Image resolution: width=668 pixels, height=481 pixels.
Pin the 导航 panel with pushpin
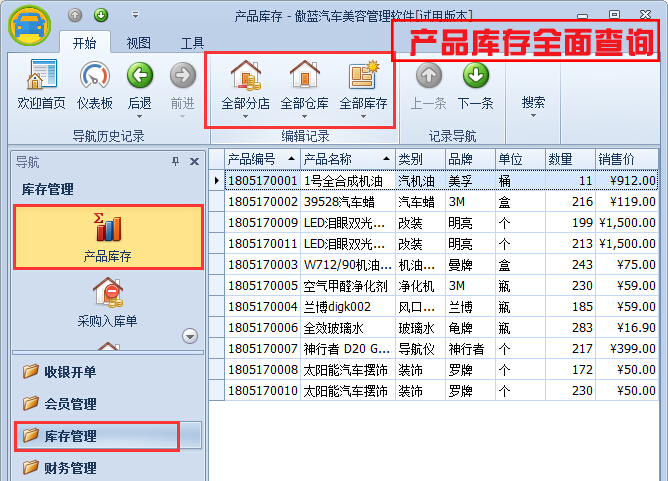click(x=176, y=162)
